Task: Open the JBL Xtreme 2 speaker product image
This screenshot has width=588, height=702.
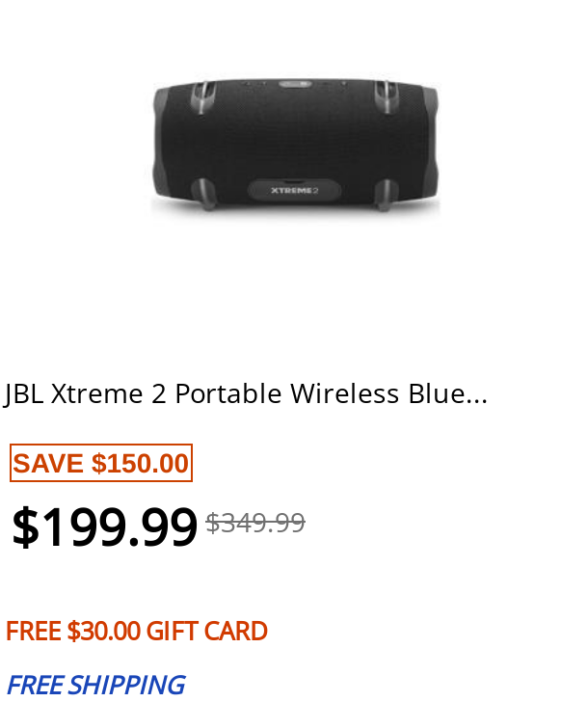Action: coord(295,146)
